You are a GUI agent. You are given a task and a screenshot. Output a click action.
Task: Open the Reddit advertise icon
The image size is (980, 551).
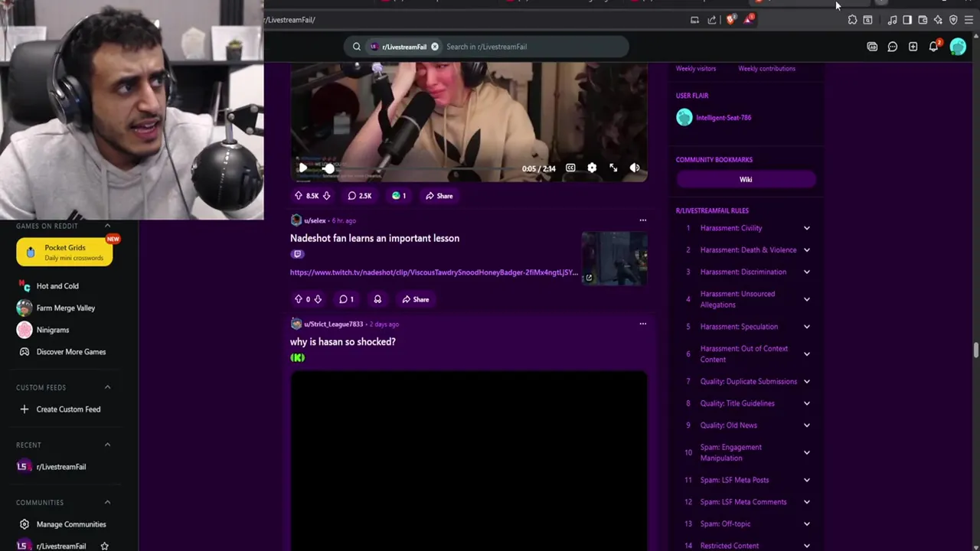point(872,47)
